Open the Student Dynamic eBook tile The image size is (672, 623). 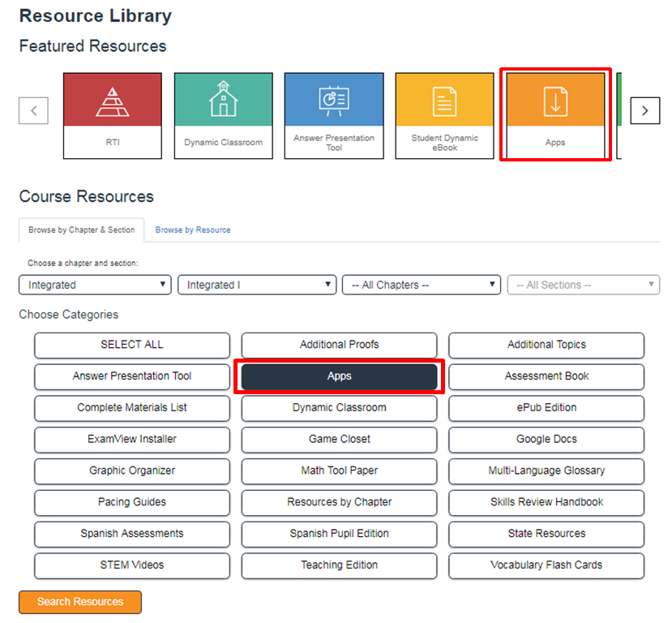[x=444, y=116]
